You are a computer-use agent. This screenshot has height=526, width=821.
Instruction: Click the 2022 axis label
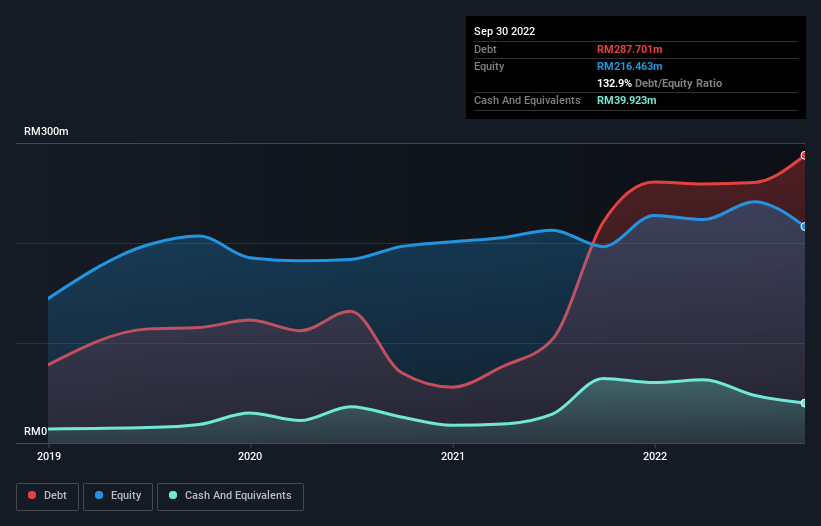[655, 456]
